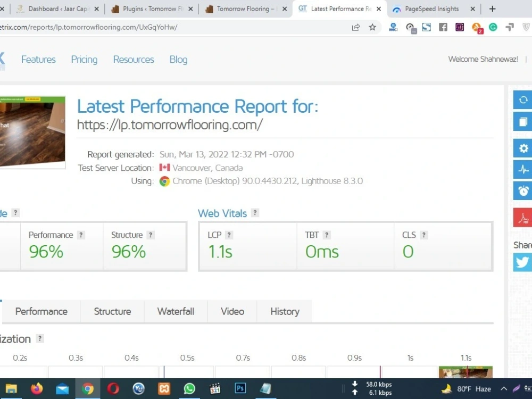Open Firefox from the taskbar
The height and width of the screenshot is (399, 532).
37,388
